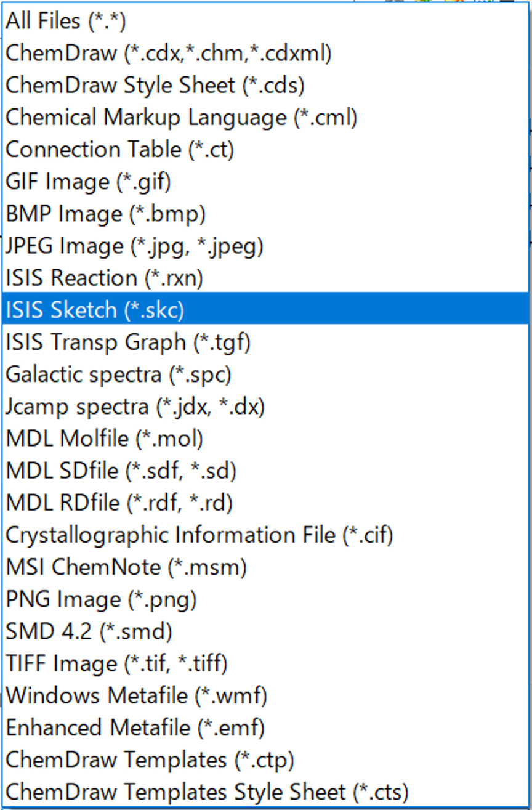Select Galactic spectra (*.spc) type
This screenshot has height=810, width=532.
(119, 374)
